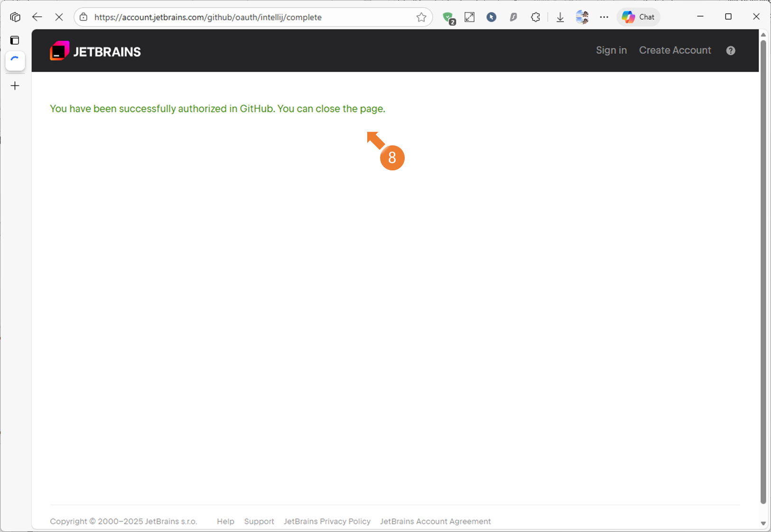Toggle the vertical tabs pane icon
This screenshot has height=532, width=771.
pyautogui.click(x=15, y=40)
